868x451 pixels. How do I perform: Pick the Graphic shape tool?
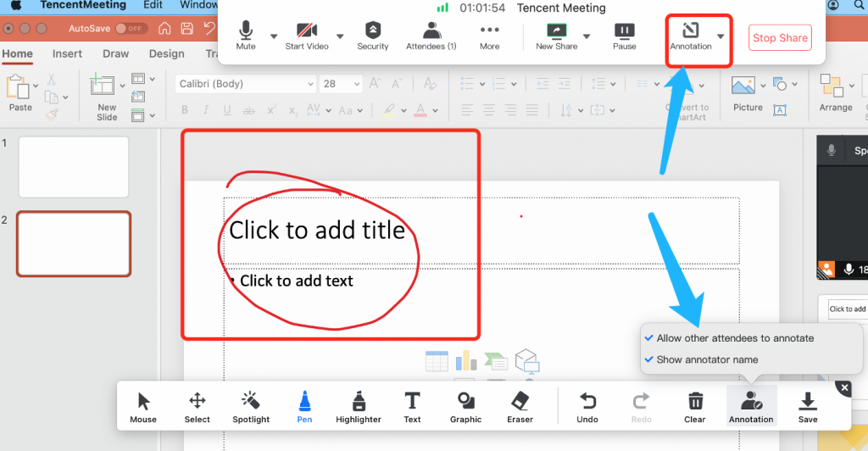tap(465, 407)
